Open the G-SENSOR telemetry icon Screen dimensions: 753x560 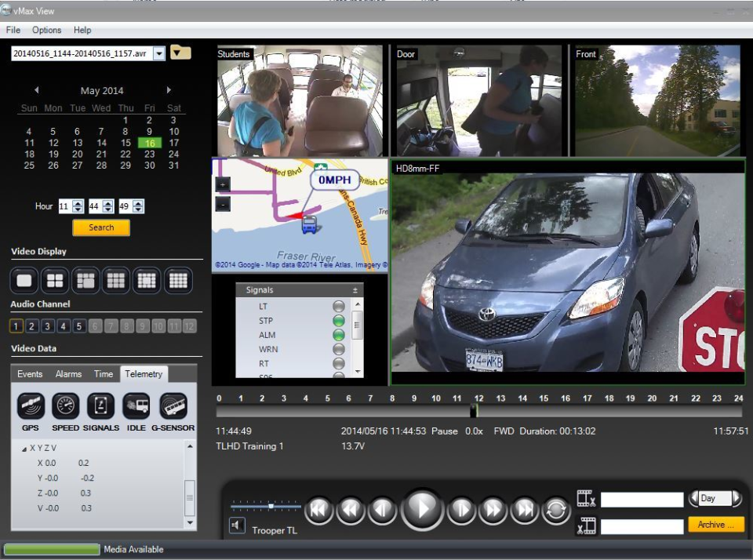173,406
